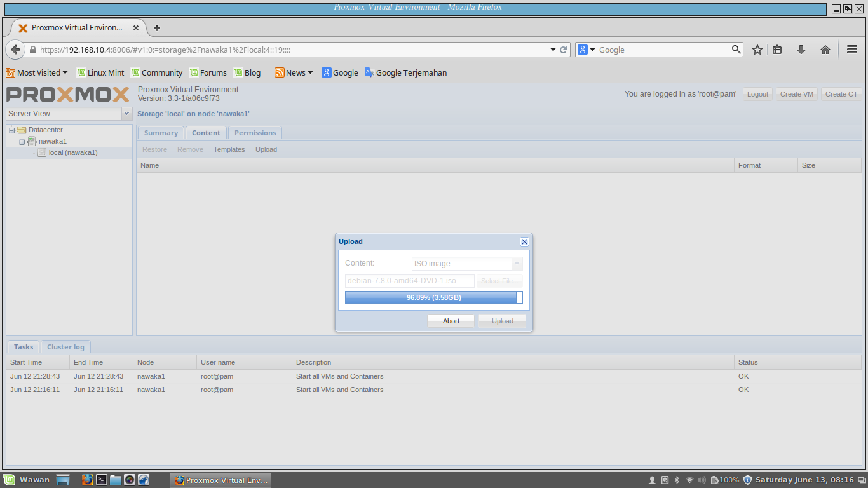Open the bookmarks list icon

(777, 50)
